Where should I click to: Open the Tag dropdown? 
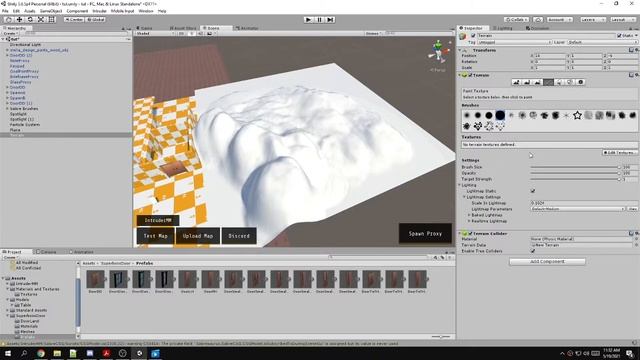(514, 42)
